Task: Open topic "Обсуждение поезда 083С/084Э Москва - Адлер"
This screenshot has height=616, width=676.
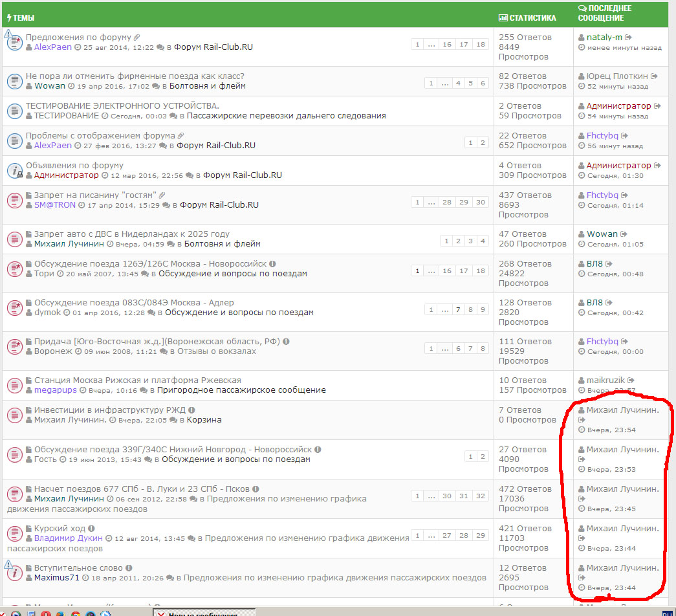Action: click(x=134, y=303)
